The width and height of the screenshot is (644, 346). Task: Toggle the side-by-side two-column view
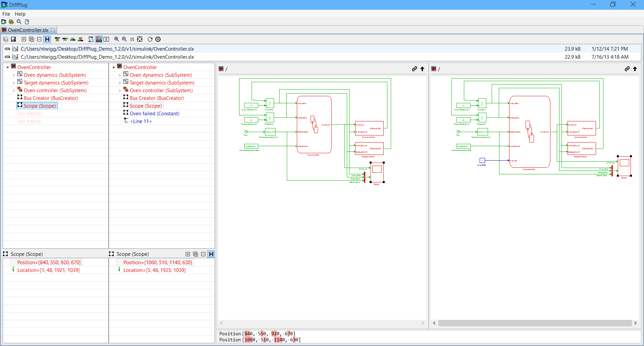pyautogui.click(x=106, y=39)
